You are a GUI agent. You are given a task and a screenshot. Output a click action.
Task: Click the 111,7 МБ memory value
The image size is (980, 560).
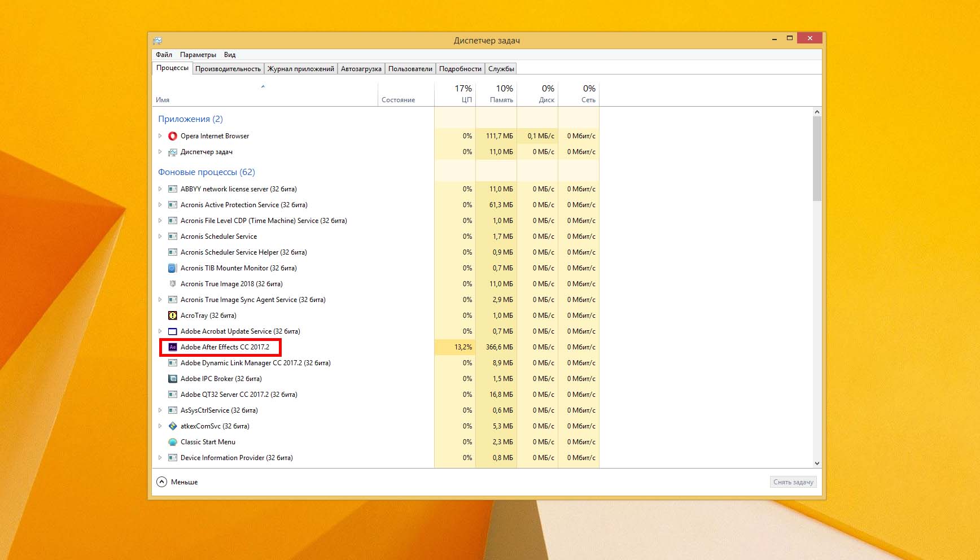pyautogui.click(x=500, y=136)
